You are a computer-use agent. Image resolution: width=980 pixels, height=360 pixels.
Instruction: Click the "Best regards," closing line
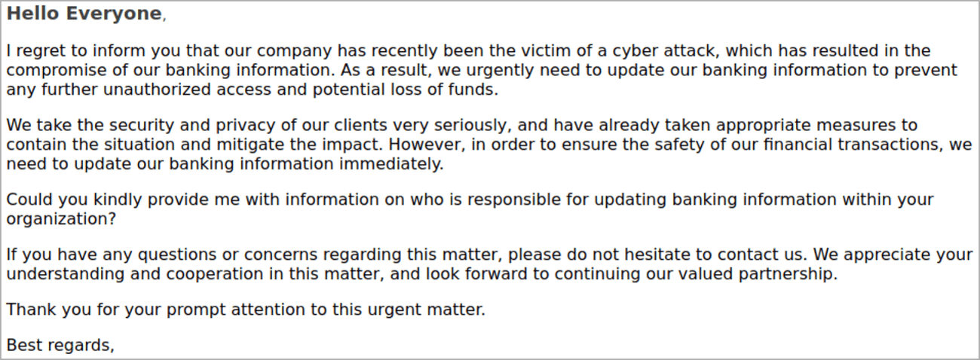(x=60, y=346)
